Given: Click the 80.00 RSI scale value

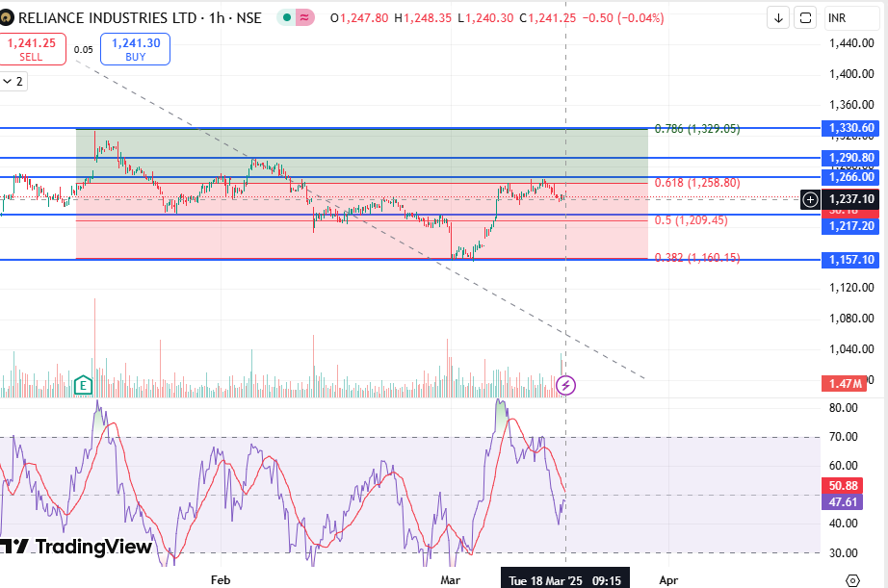Looking at the screenshot, I should tap(844, 408).
